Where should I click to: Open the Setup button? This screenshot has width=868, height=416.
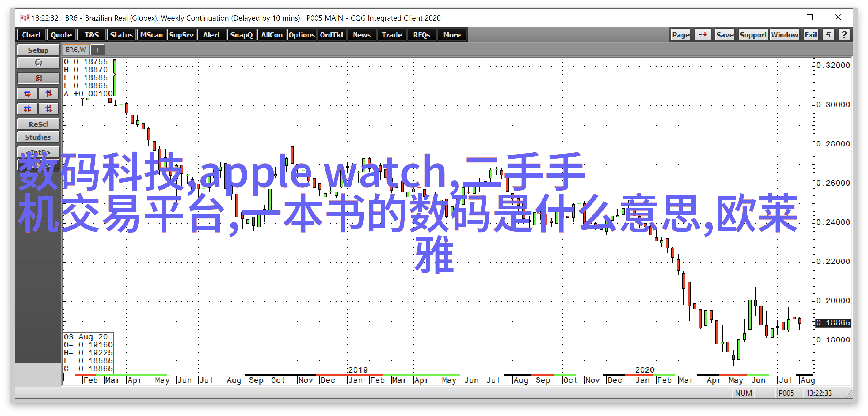[38, 50]
